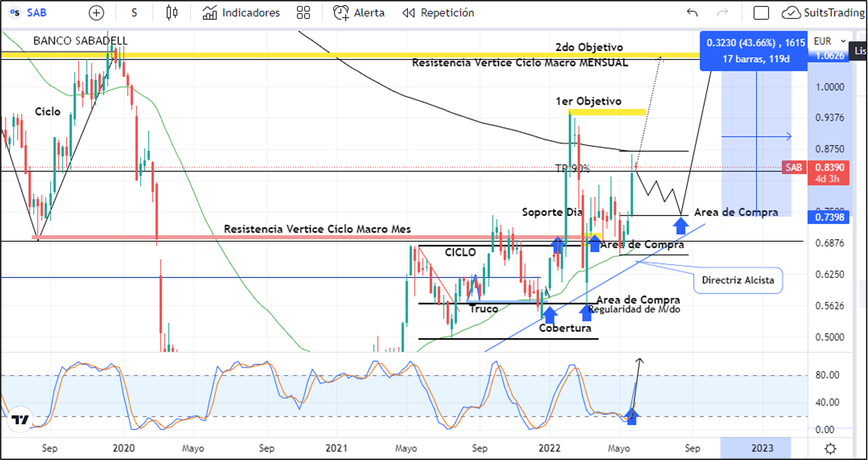Select the yellow 1er Objetivo line
Viewport: 868px width, 460px height.
(606, 112)
